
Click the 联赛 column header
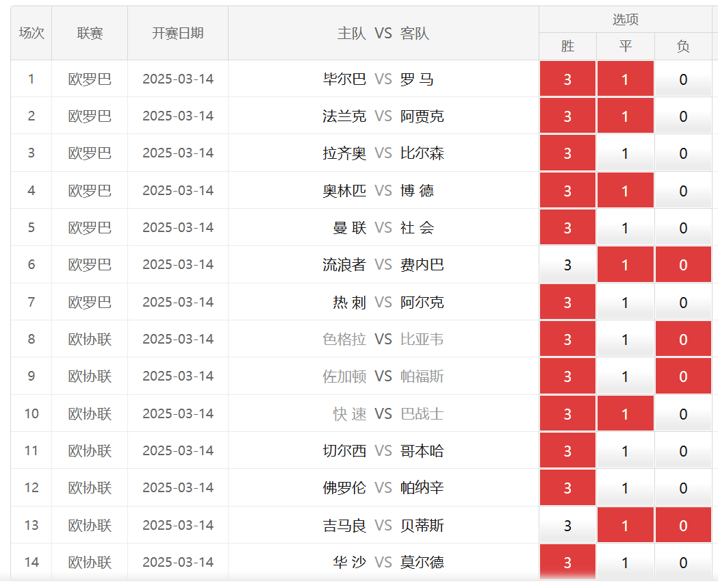pyautogui.click(x=90, y=33)
